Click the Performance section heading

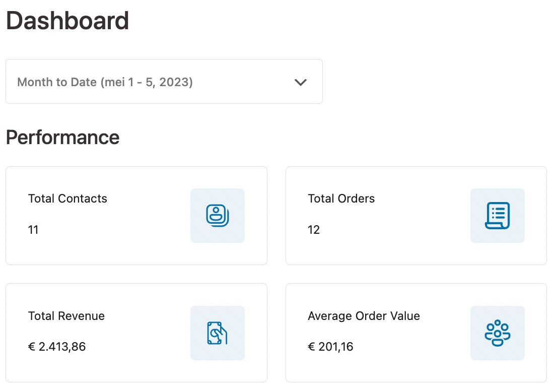click(62, 137)
